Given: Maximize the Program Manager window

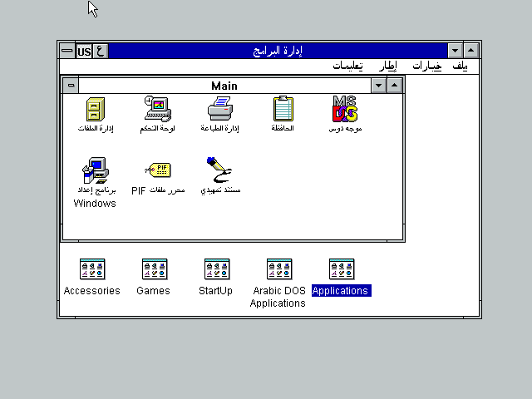Looking at the screenshot, I should pos(471,51).
